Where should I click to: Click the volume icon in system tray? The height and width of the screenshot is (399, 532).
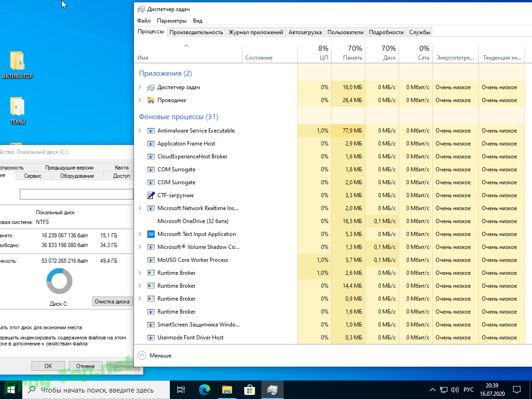click(x=454, y=390)
